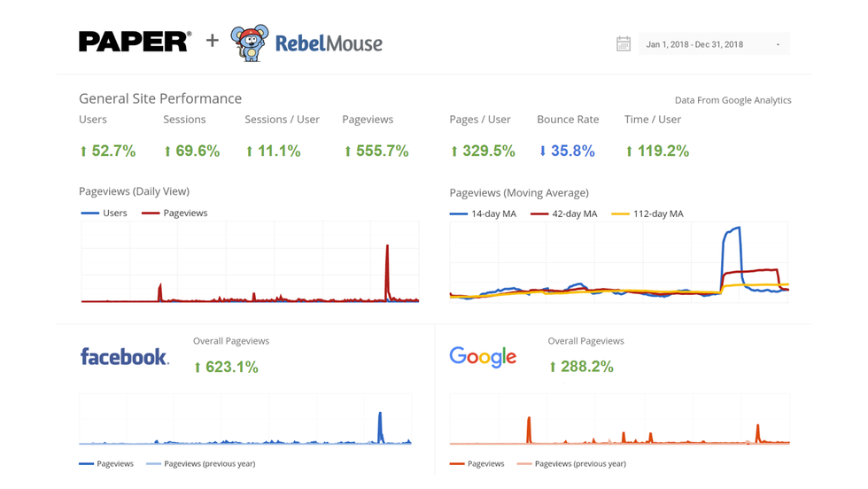Click the yellow 112-day MA legend swatch
The height and width of the screenshot is (489, 868).
[620, 213]
